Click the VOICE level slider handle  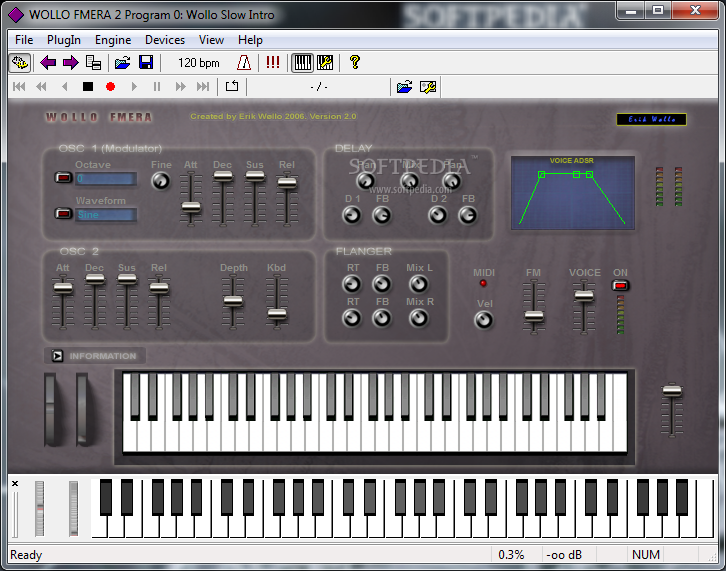pyautogui.click(x=584, y=295)
